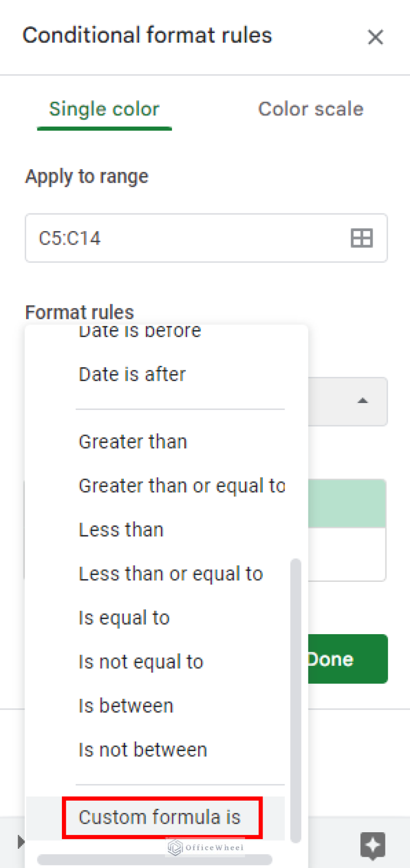Choose Custom formula is option
This screenshot has width=410, height=868.
(160, 817)
